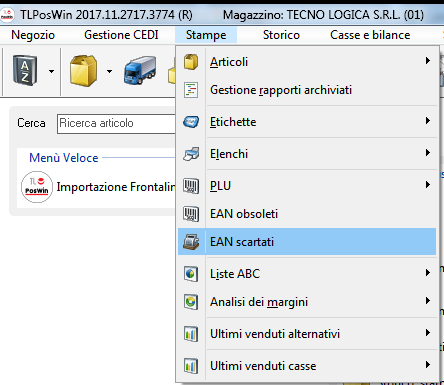Click the bar chart icon beside Ultimi venduti alternativi
Image resolution: width=444 pixels, height=385 pixels.
click(x=191, y=334)
